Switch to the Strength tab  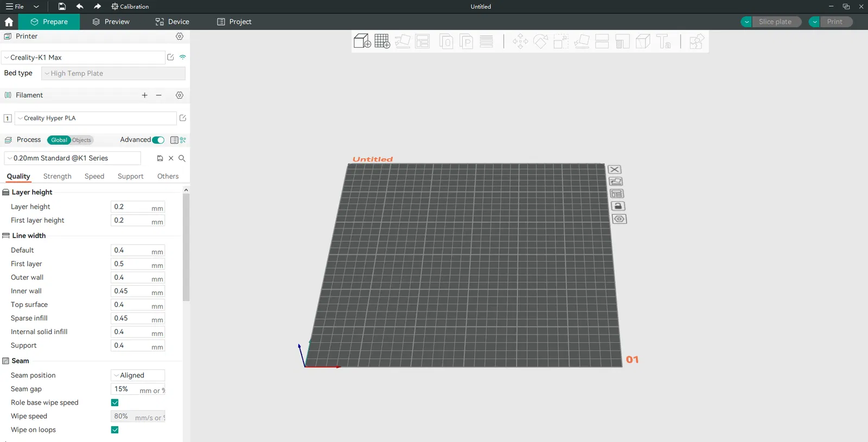click(58, 176)
